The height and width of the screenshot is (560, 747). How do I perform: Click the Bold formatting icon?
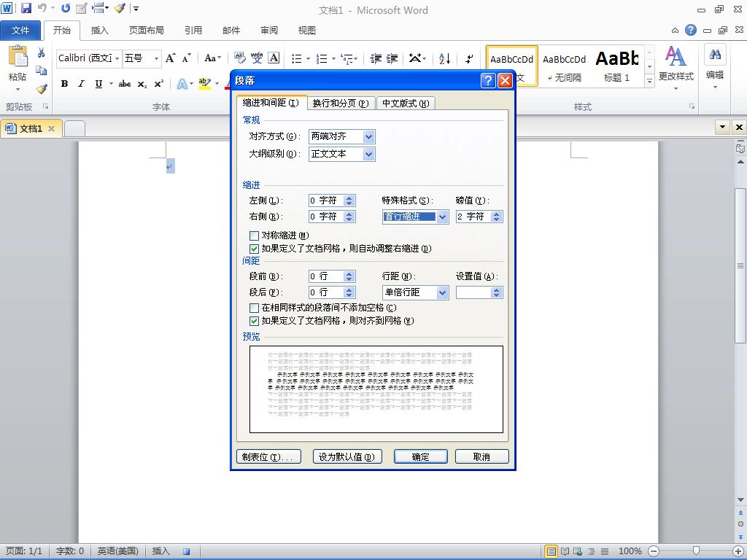tap(64, 84)
